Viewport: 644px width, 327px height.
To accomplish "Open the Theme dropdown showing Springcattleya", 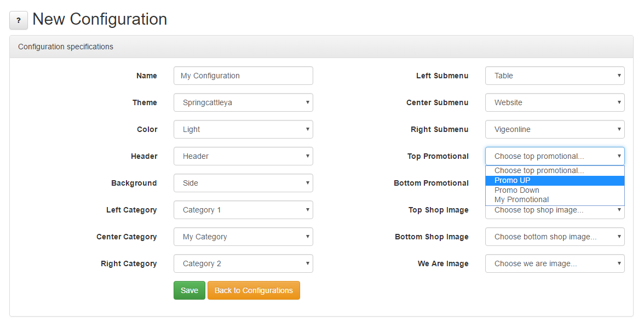I will [243, 103].
